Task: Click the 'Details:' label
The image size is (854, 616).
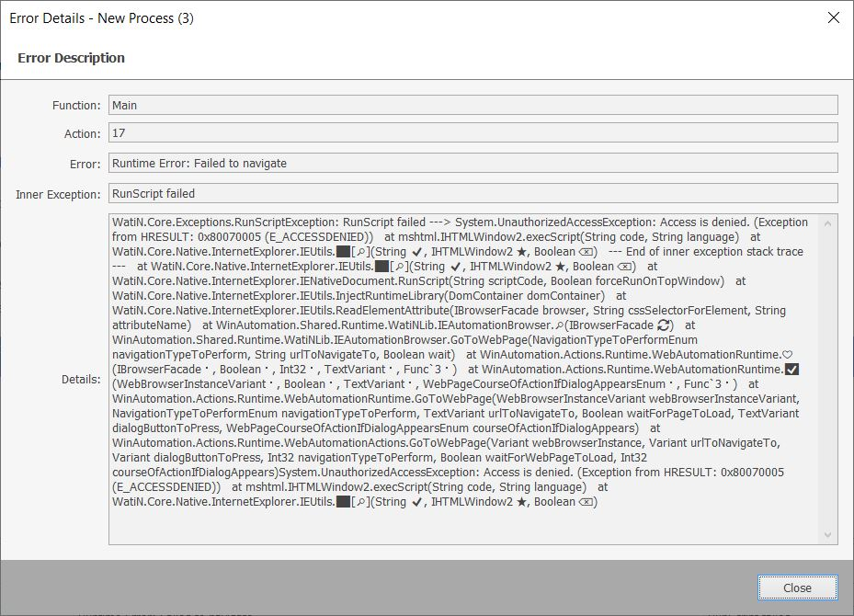Action: pos(81,379)
